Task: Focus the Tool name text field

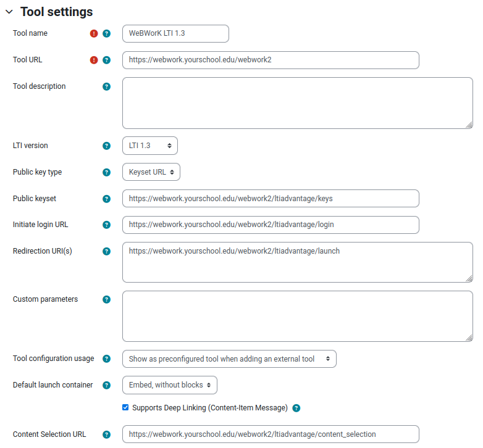Action: coord(175,33)
